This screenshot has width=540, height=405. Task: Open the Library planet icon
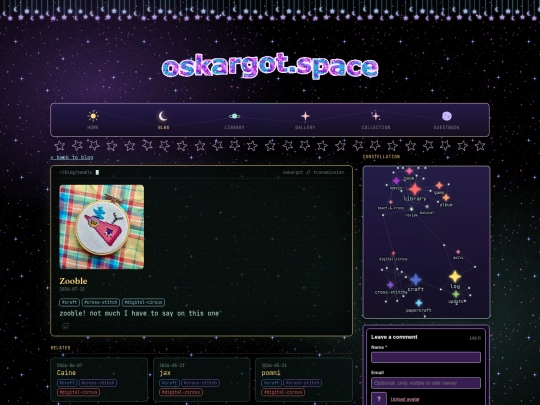(235, 116)
